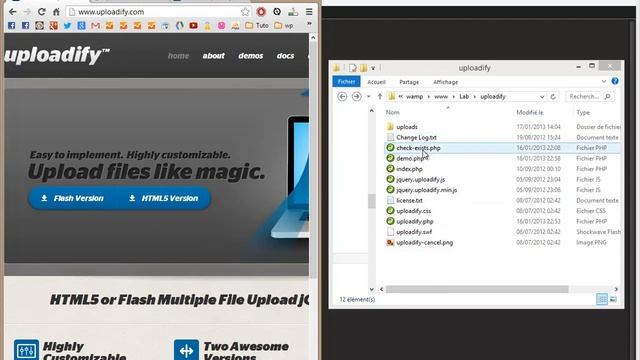Open the Chrome hamburger menu
Viewport: 640px width, 360px height.
[309, 12]
